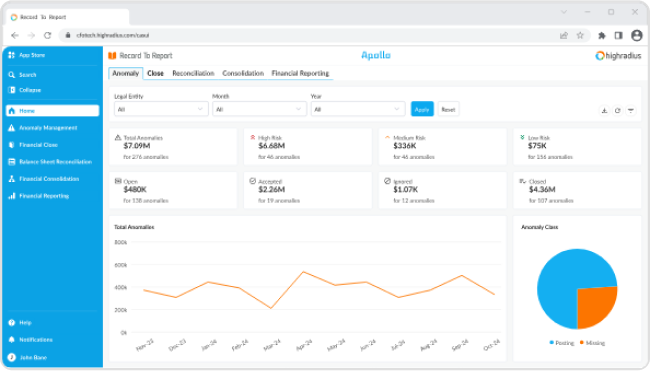Screen dimensions: 650x371
Task: Open the App Store icon in sidebar
Action: point(12,55)
